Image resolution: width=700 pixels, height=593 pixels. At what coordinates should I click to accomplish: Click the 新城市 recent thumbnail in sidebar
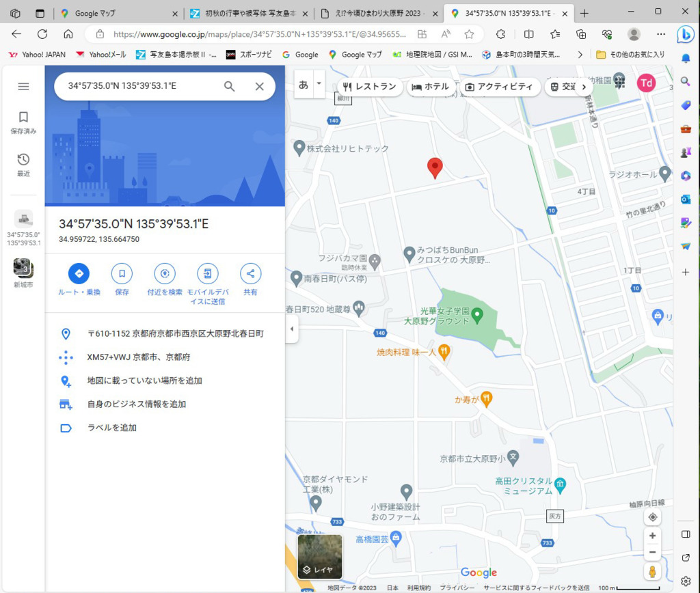coord(23,273)
